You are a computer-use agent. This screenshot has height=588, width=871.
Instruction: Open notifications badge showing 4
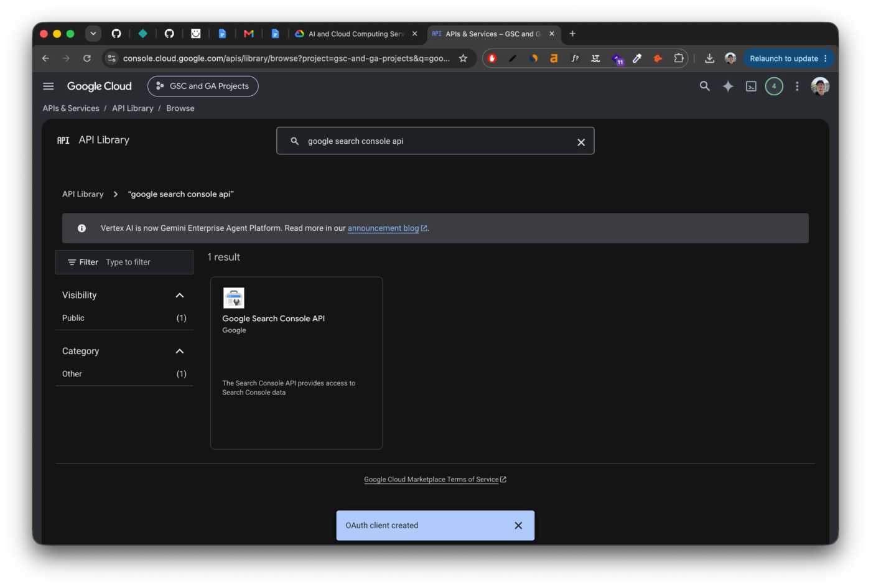(x=774, y=86)
